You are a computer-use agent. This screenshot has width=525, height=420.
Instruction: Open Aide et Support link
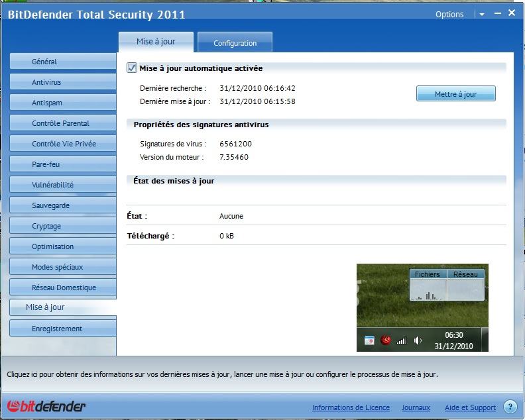point(470,407)
